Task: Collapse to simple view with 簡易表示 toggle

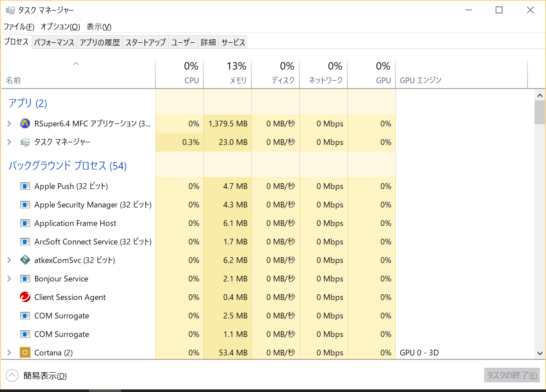Action: (x=12, y=376)
